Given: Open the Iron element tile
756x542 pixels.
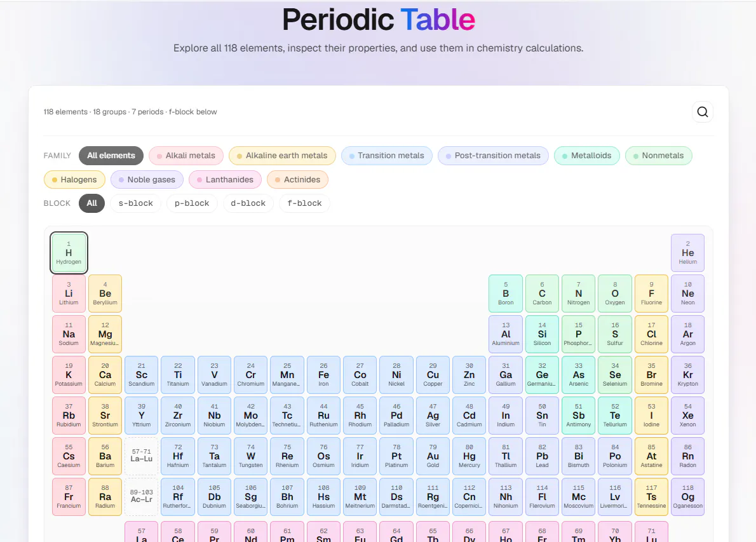Looking at the screenshot, I should [x=323, y=375].
